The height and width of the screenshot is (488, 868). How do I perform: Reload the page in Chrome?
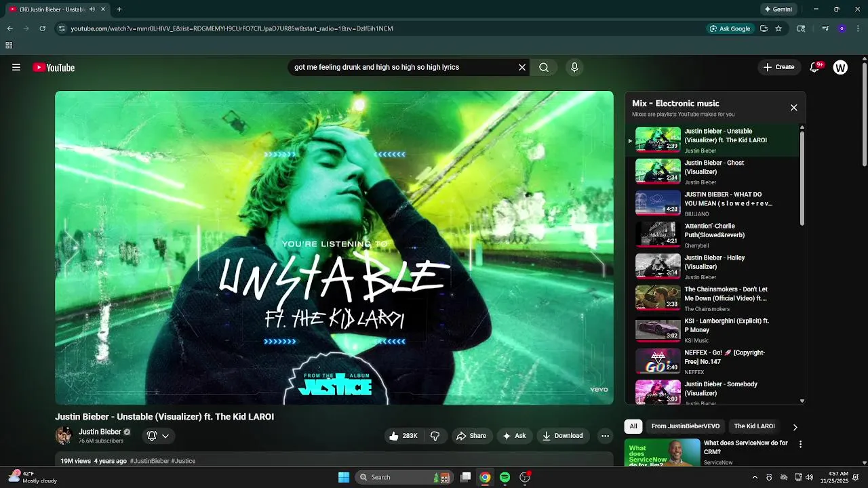click(x=42, y=28)
